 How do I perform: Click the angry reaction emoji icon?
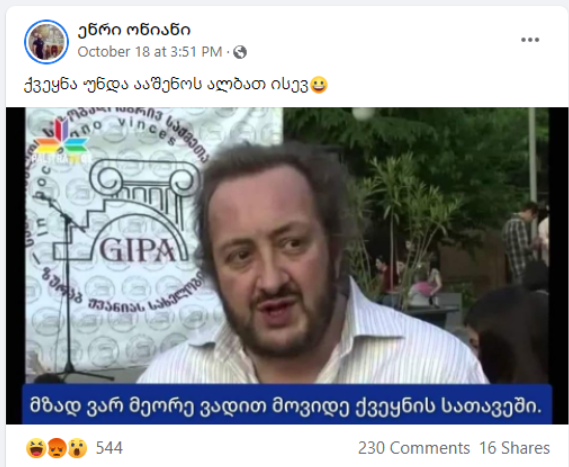(57, 448)
